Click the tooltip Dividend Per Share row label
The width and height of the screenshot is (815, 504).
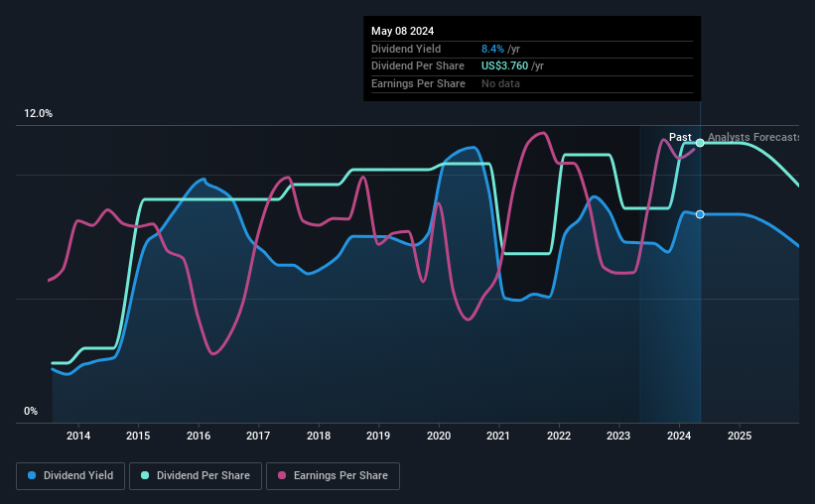point(417,66)
